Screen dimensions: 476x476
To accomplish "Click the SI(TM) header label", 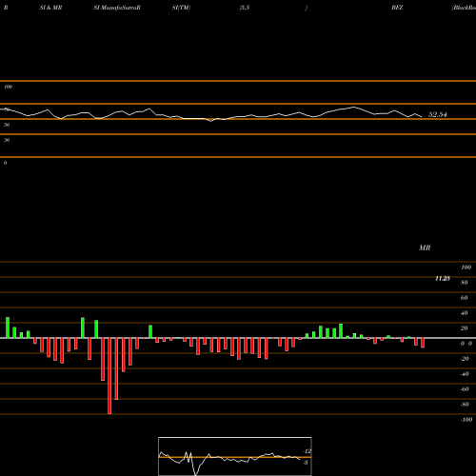I will (x=181, y=8).
